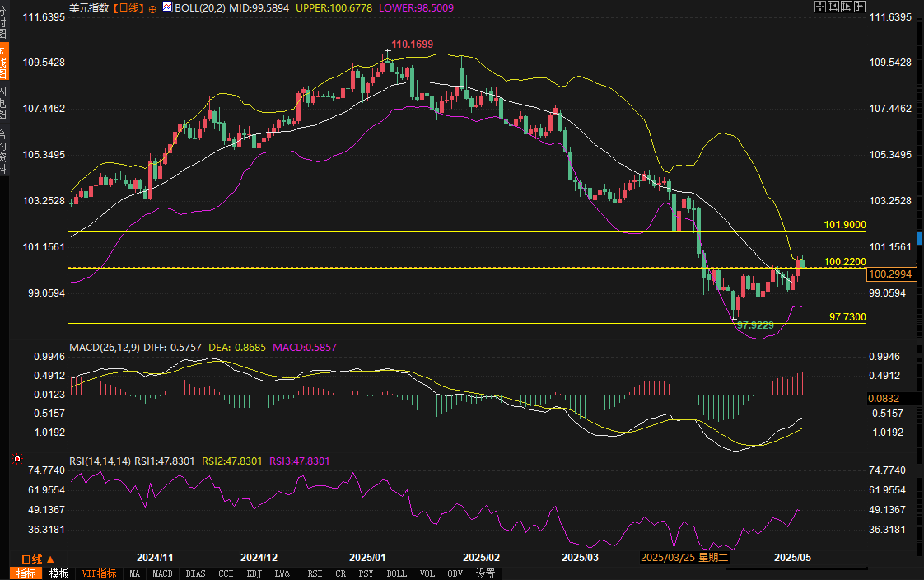Click the RSI(14,14,14) panel label

100,461
